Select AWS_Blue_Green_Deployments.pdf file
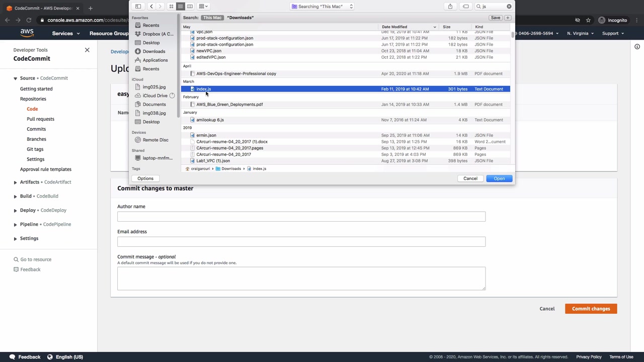The image size is (644, 362). click(x=345, y=105)
